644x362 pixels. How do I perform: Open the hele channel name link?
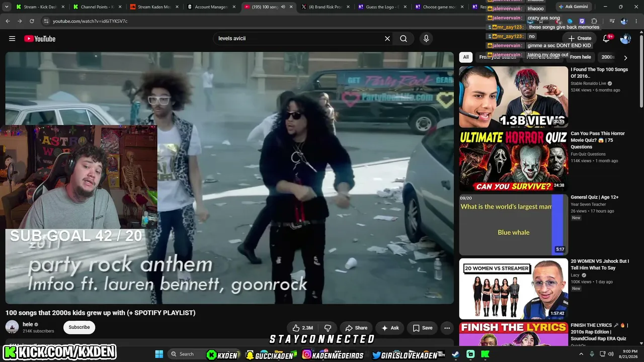click(28, 324)
